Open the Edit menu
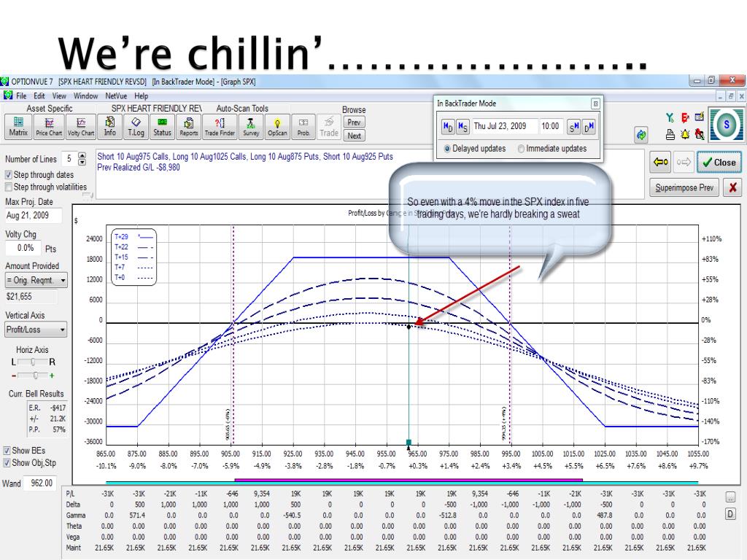This screenshot has height=560, width=747. point(39,96)
